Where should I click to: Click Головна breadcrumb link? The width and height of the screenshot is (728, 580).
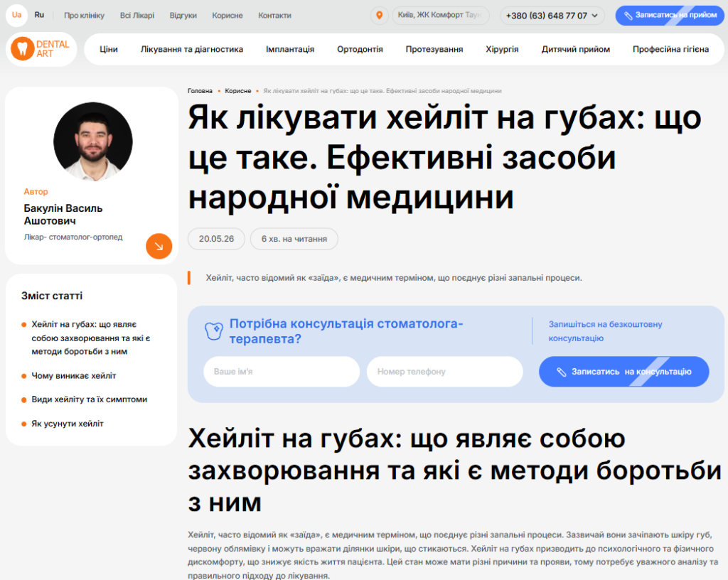pos(200,91)
